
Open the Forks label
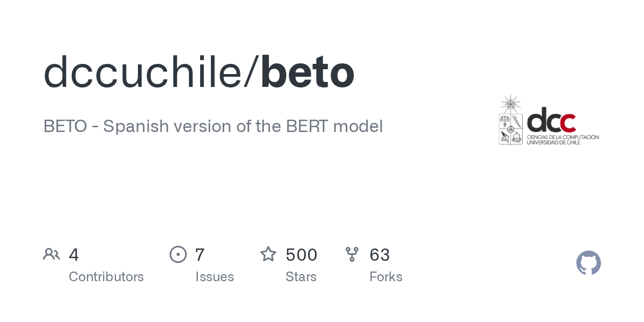click(386, 277)
